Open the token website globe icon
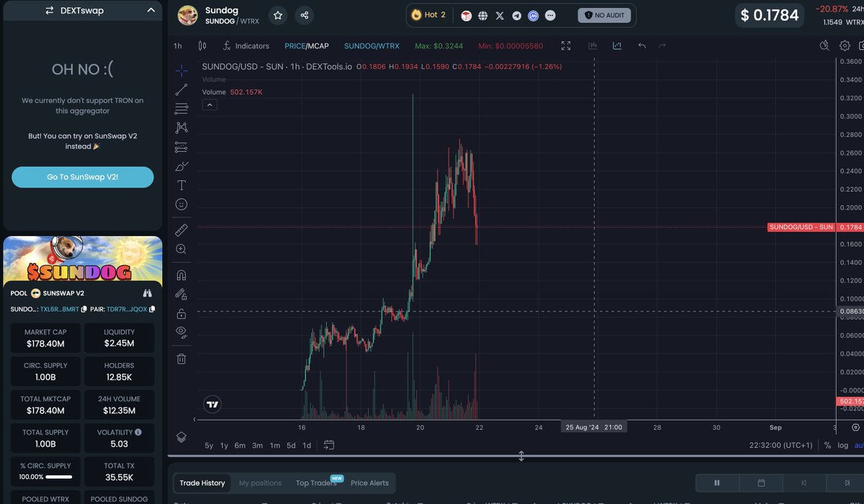This screenshot has height=504, width=864. point(483,15)
